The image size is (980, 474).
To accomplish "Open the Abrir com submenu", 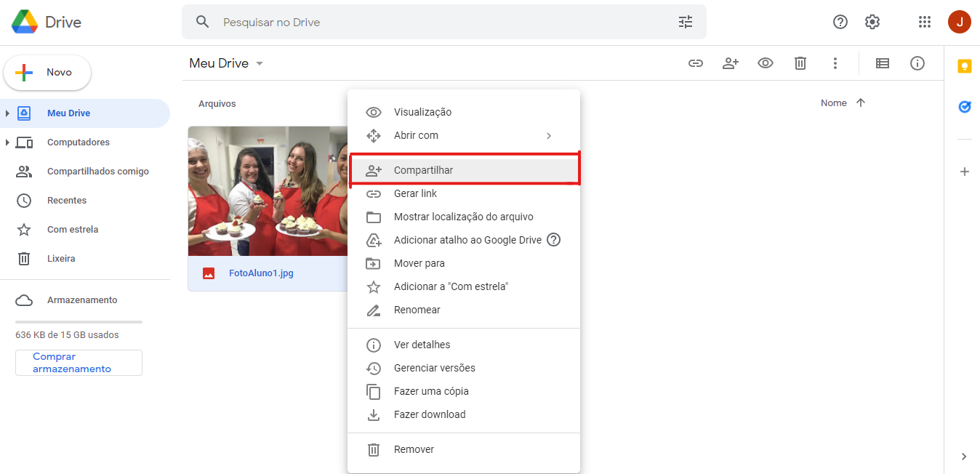I will pyautogui.click(x=464, y=135).
